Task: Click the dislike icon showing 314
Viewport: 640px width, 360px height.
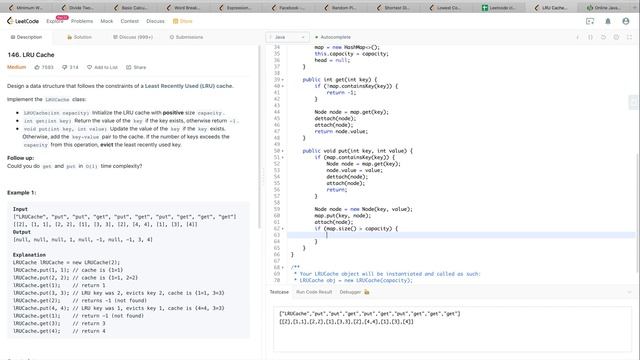Action: (64, 67)
